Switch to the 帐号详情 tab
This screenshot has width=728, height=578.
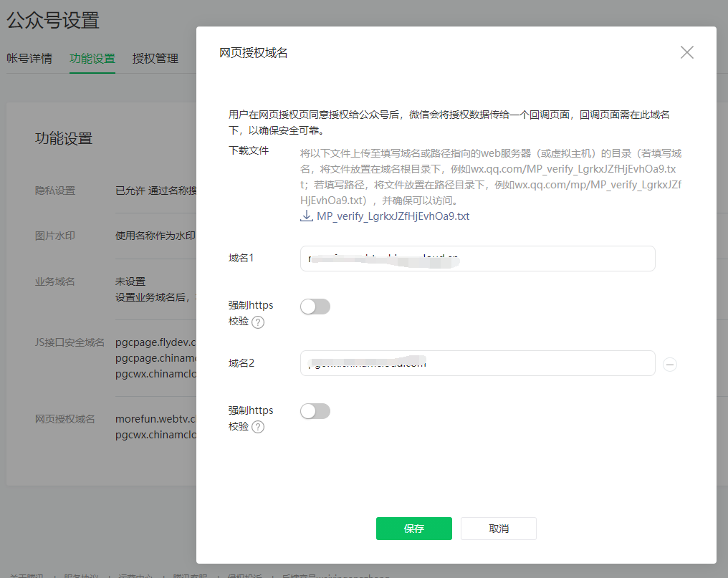pos(29,59)
